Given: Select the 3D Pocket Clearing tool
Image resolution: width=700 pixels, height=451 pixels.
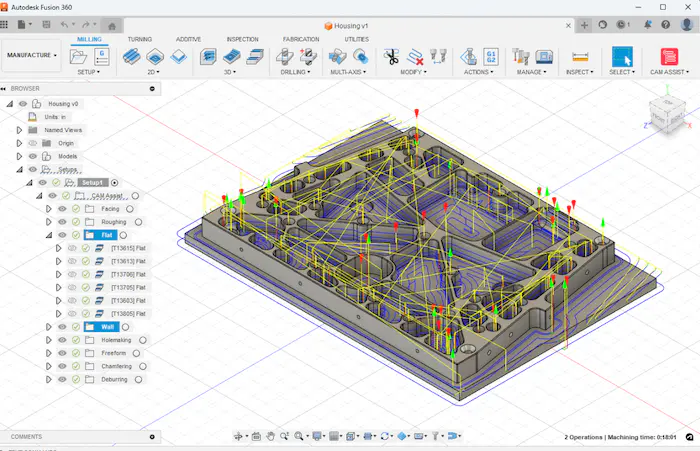Looking at the screenshot, I should 232,57.
